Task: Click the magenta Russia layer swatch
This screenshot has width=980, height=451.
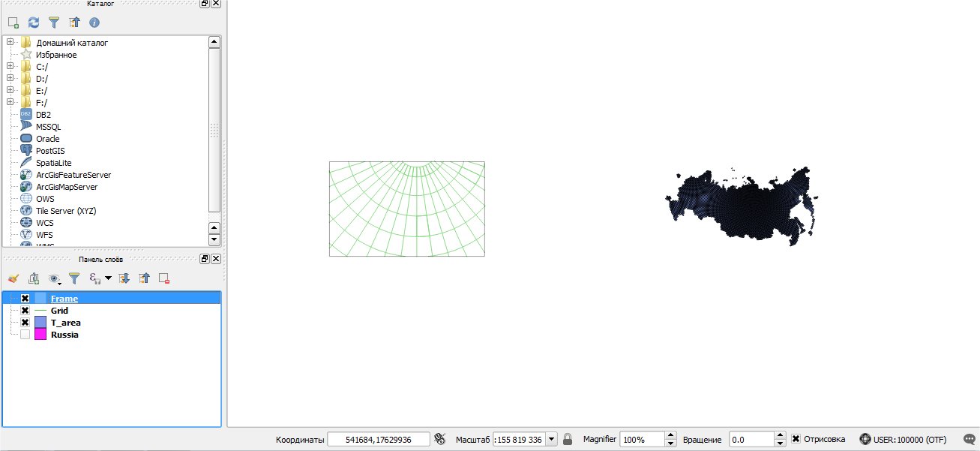Action: tap(40, 335)
